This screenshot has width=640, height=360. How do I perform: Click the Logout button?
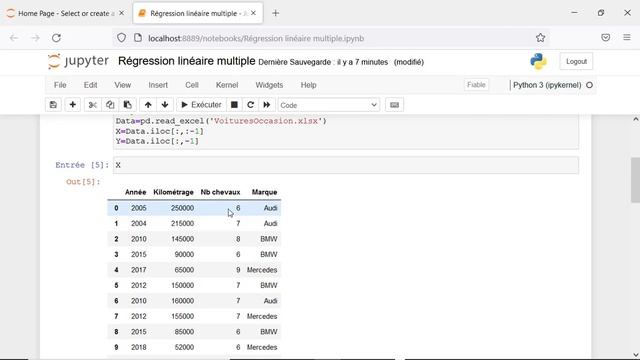click(x=576, y=61)
